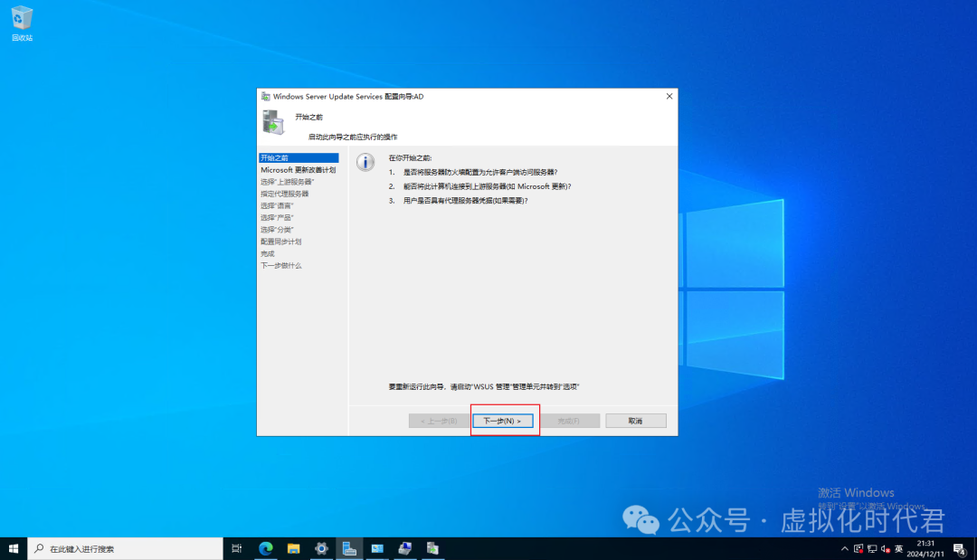Click the 启动此向导之前应执行的操作 subtitle

tap(353, 137)
